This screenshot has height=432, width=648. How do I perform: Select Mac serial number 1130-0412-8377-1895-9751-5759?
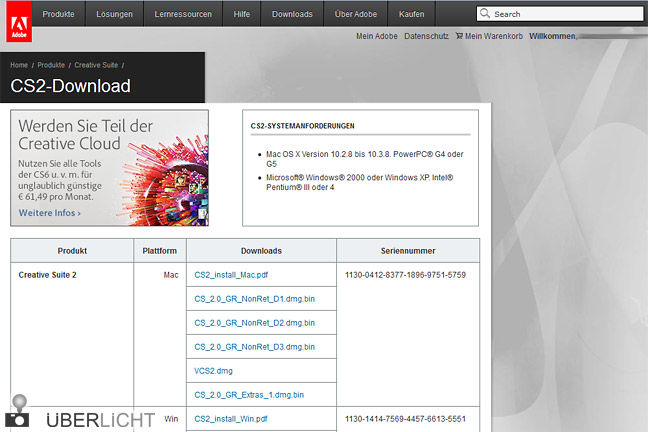(x=405, y=275)
